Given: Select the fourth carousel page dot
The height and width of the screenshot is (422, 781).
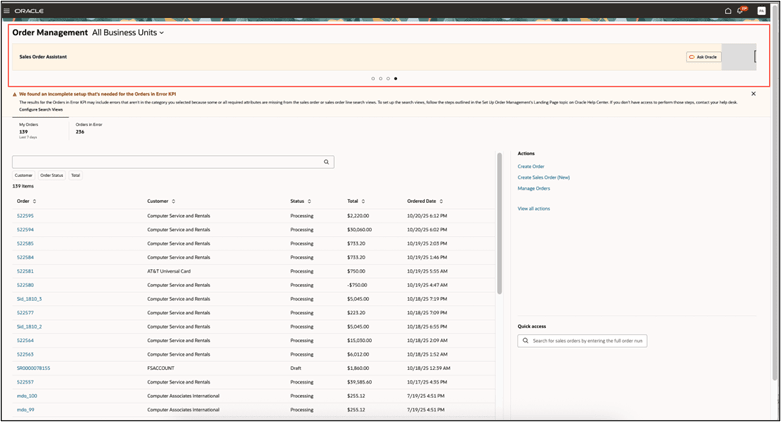Looking at the screenshot, I should 395,79.
